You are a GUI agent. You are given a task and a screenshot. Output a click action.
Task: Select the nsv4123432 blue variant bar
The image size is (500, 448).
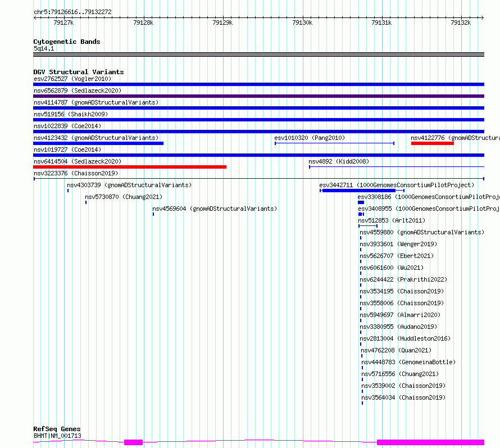click(98, 143)
